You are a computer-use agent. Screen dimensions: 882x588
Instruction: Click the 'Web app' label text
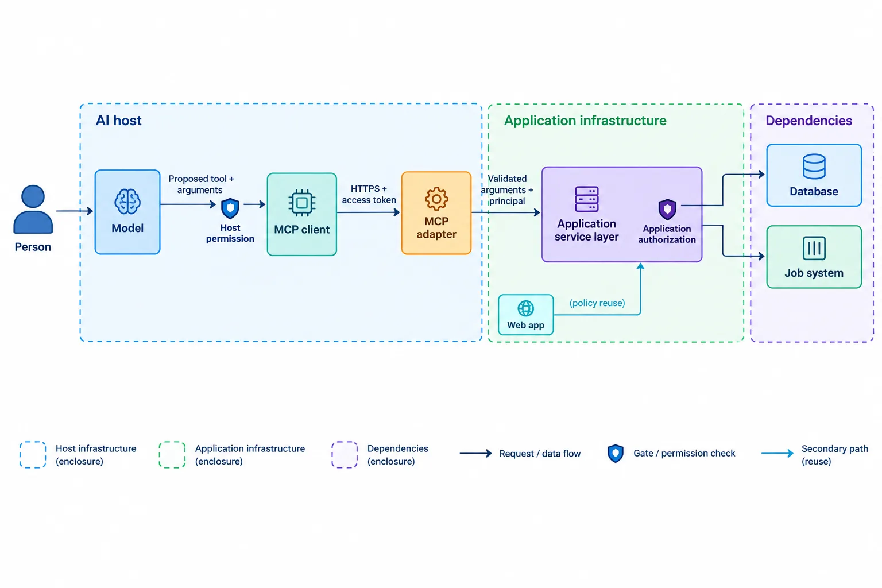pyautogui.click(x=525, y=325)
